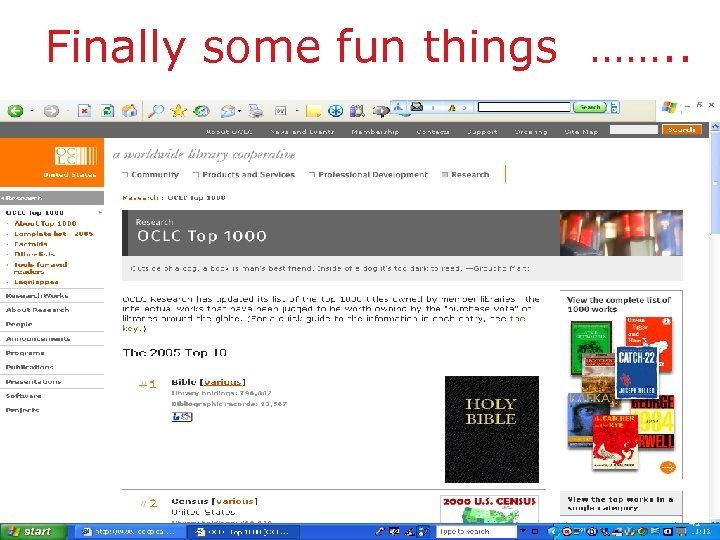Click the OCLC logo in orange banner
Viewport: 720px width, 540px height.
click(x=76, y=156)
